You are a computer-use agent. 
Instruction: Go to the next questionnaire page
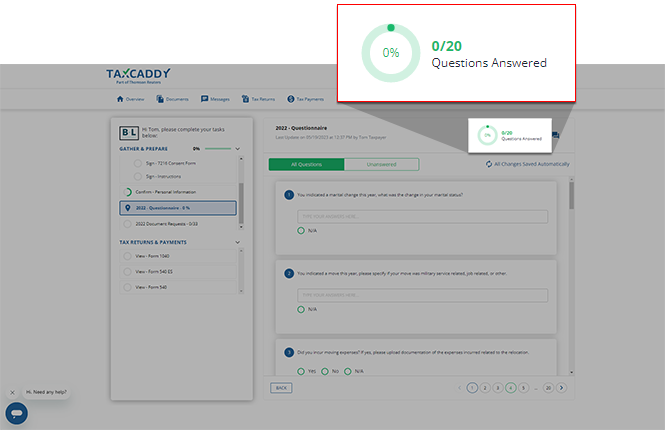click(562, 388)
